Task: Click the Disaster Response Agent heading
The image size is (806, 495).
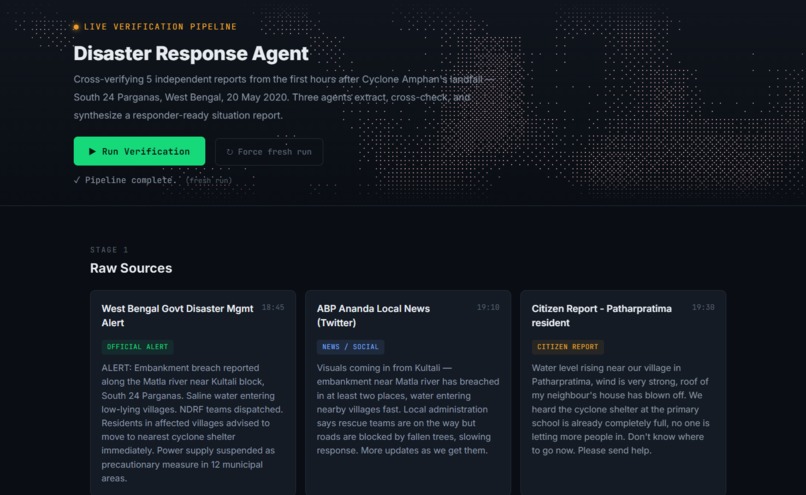Action: point(191,53)
